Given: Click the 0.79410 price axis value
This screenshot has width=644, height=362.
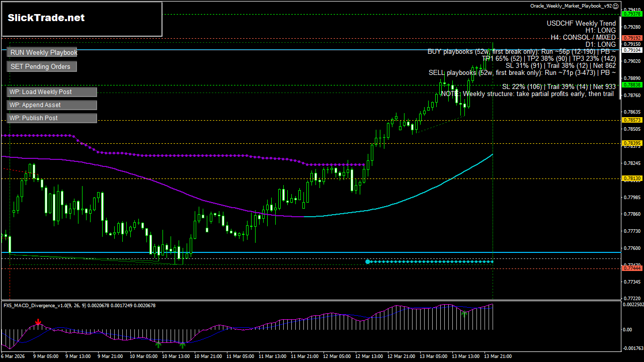Looking at the screenshot, I should [x=632, y=9].
